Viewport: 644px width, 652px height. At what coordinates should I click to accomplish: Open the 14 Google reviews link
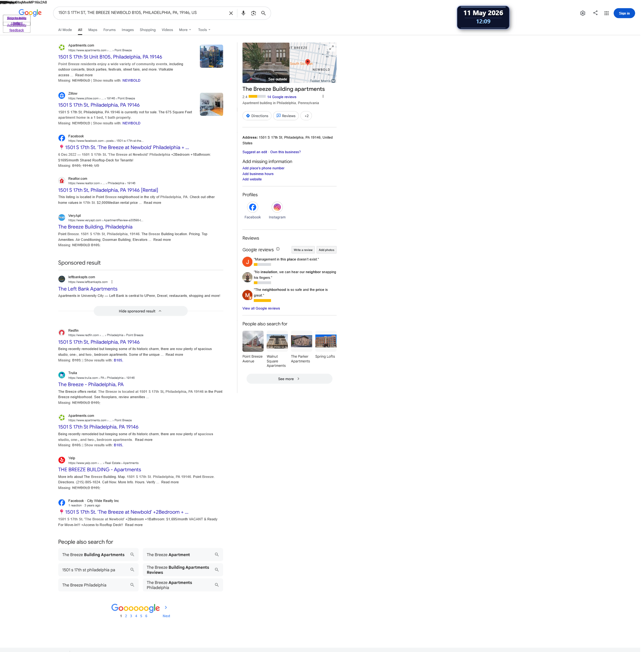pos(282,97)
